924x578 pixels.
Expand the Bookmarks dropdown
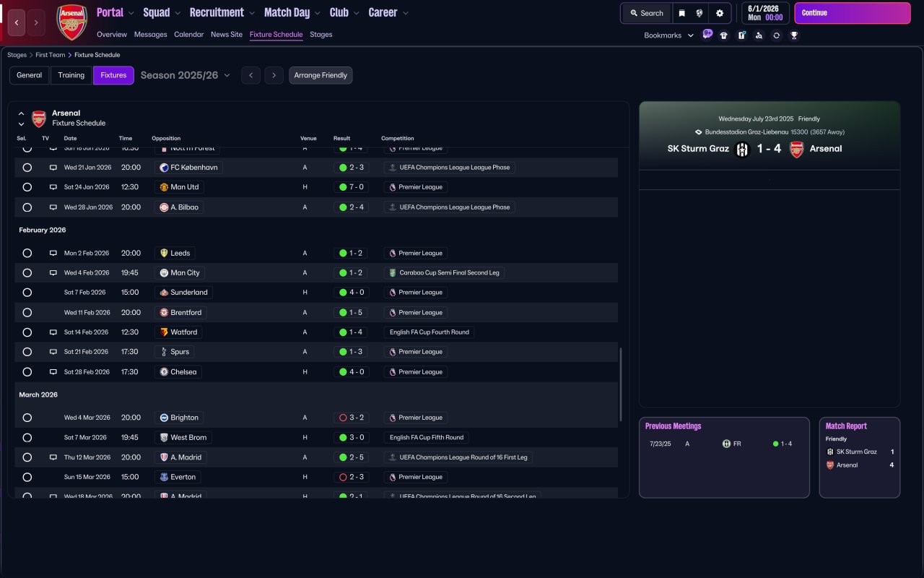tap(669, 35)
